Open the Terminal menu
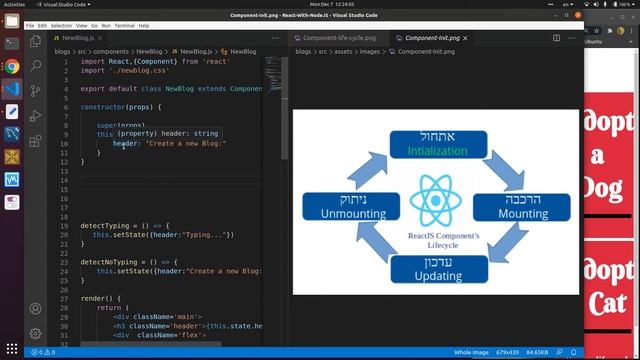This screenshot has height=360, width=640. [x=124, y=26]
